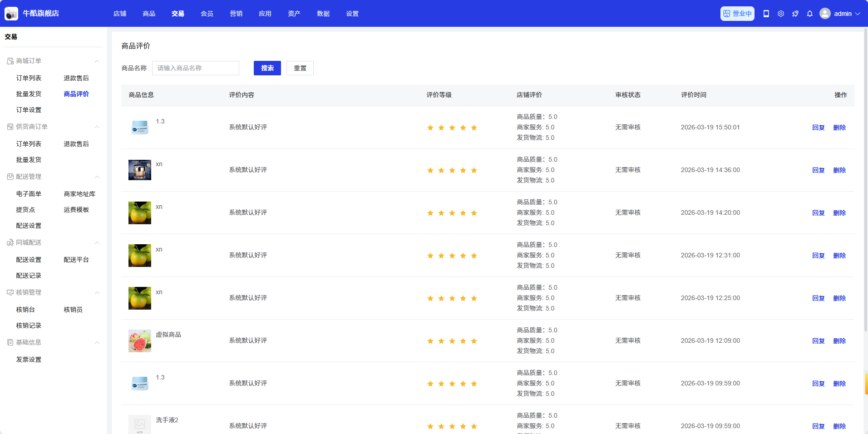Click the fifth star of first review
The height and width of the screenshot is (434, 868).
(x=474, y=128)
